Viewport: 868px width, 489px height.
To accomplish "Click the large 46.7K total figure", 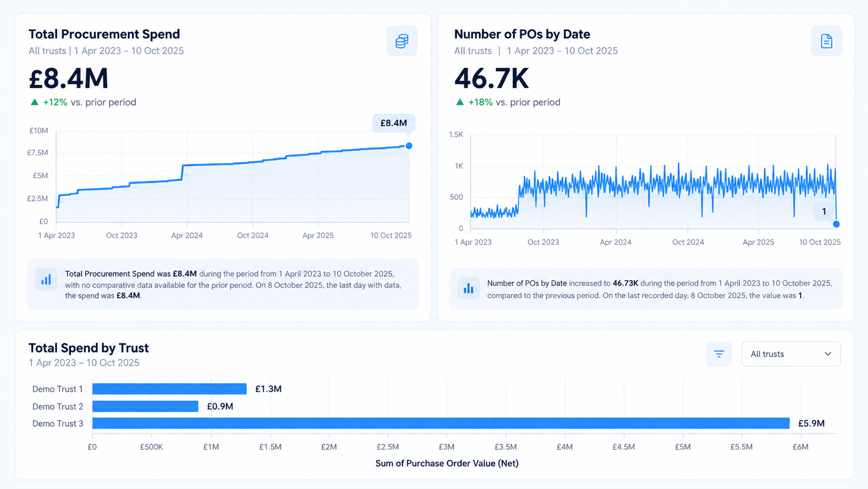I will pyautogui.click(x=491, y=79).
